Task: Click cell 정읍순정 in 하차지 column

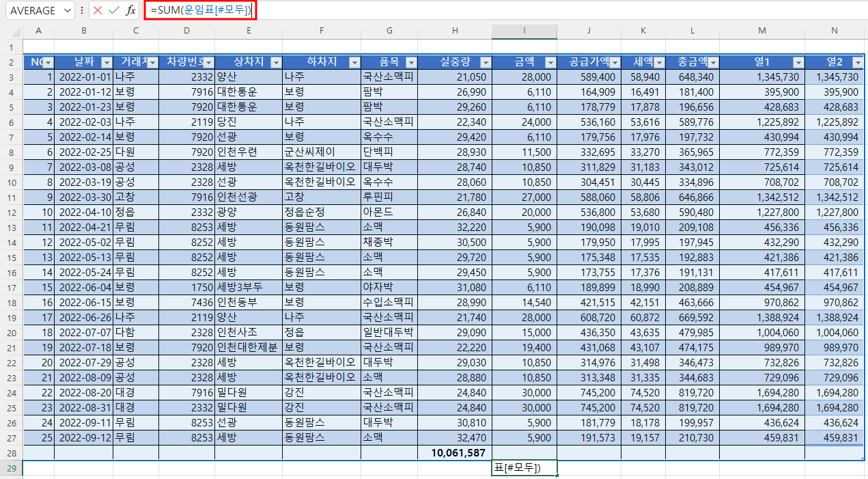Action: (x=322, y=213)
